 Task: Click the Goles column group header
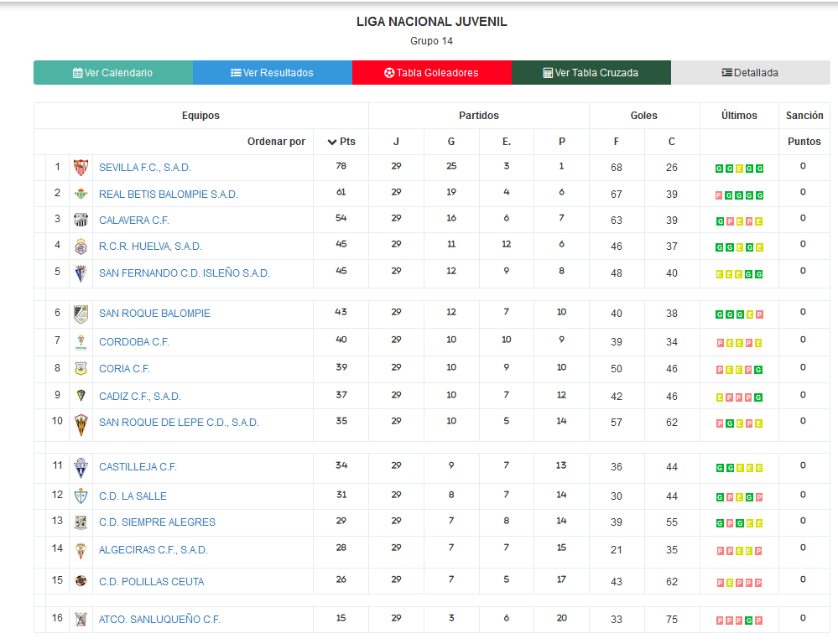pyautogui.click(x=644, y=116)
